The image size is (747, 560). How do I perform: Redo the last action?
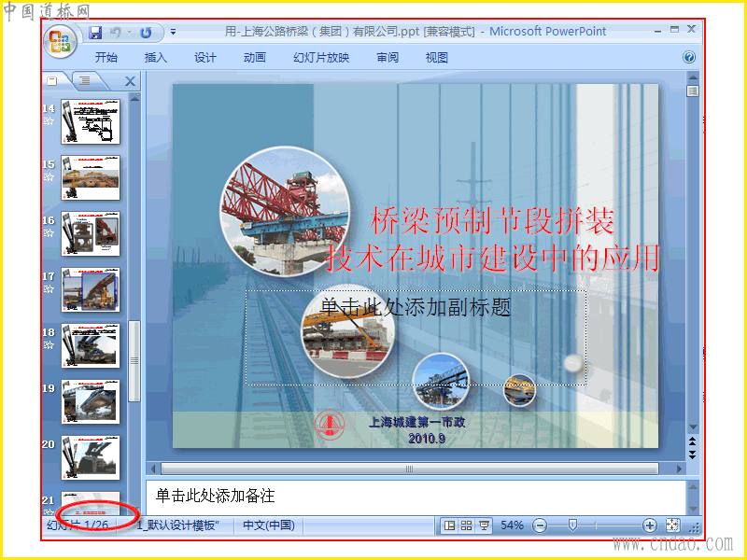coord(146,33)
